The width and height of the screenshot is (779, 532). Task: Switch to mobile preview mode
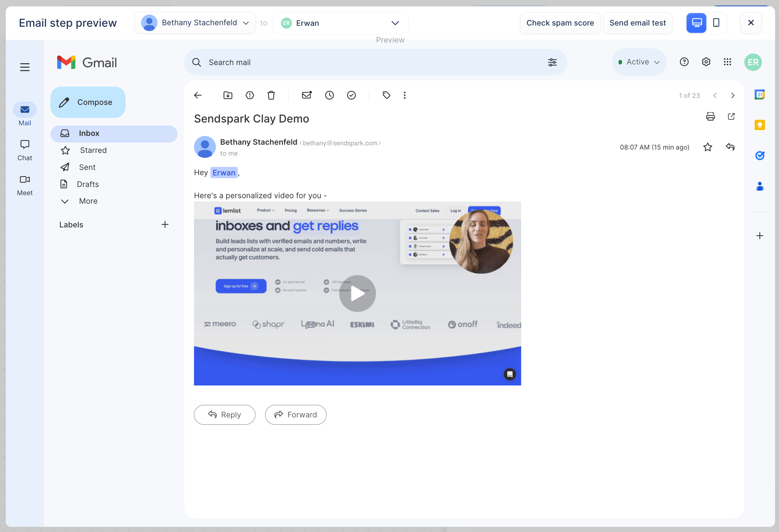[716, 23]
